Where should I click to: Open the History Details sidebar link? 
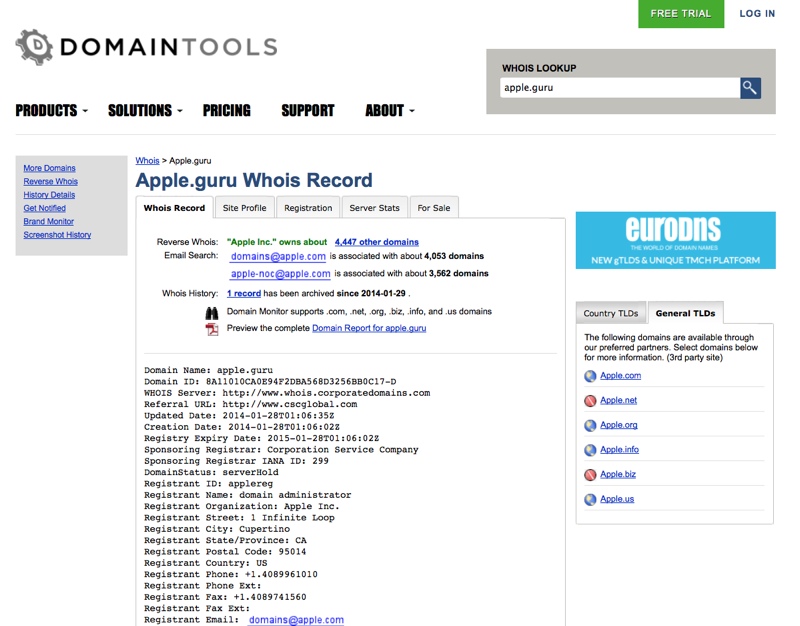point(49,194)
